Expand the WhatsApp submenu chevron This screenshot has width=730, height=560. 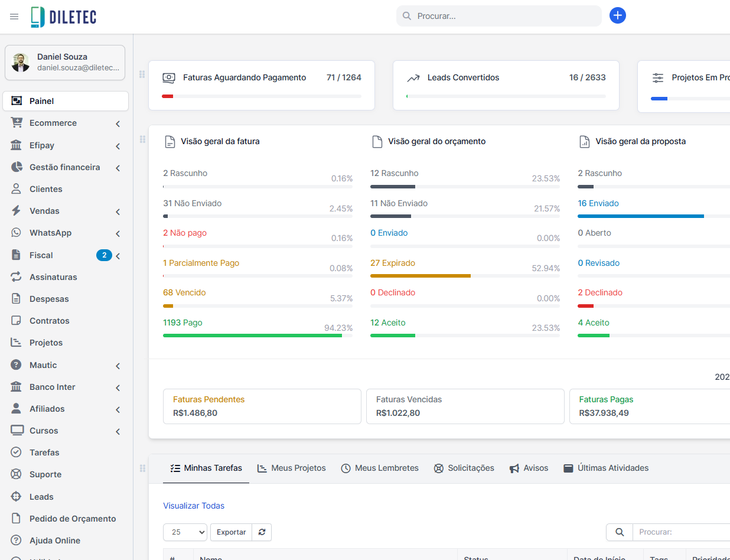pyautogui.click(x=118, y=233)
